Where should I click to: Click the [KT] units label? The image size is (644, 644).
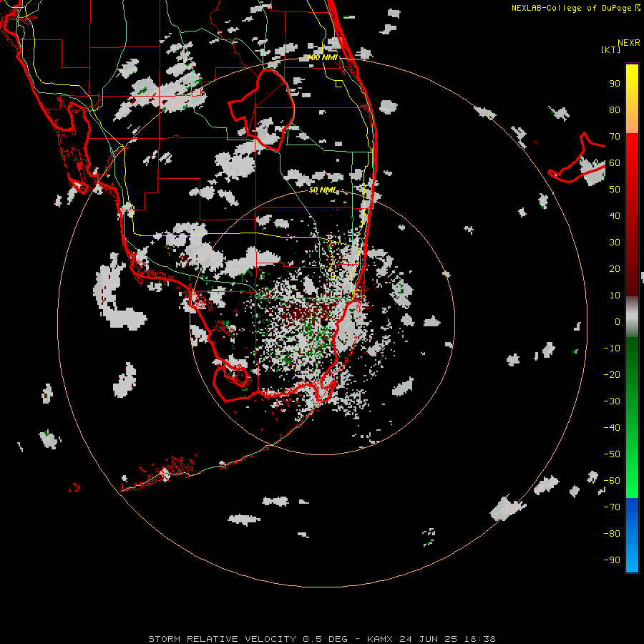[610, 49]
